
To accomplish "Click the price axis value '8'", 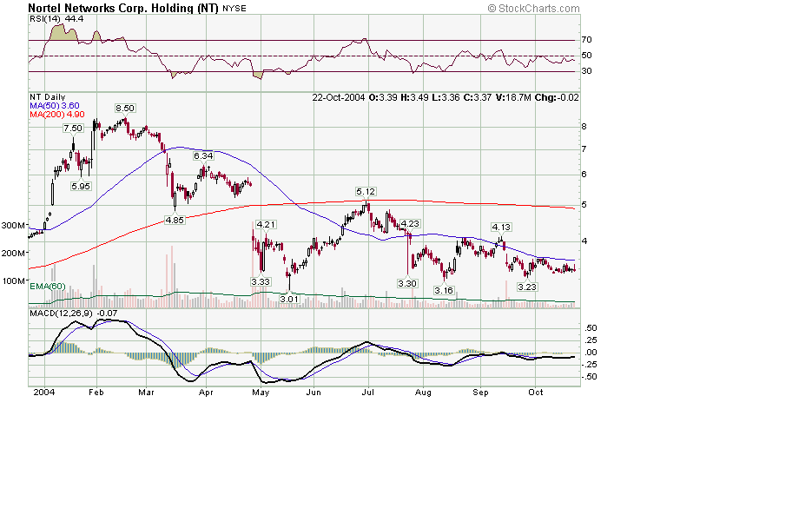I will click(584, 127).
